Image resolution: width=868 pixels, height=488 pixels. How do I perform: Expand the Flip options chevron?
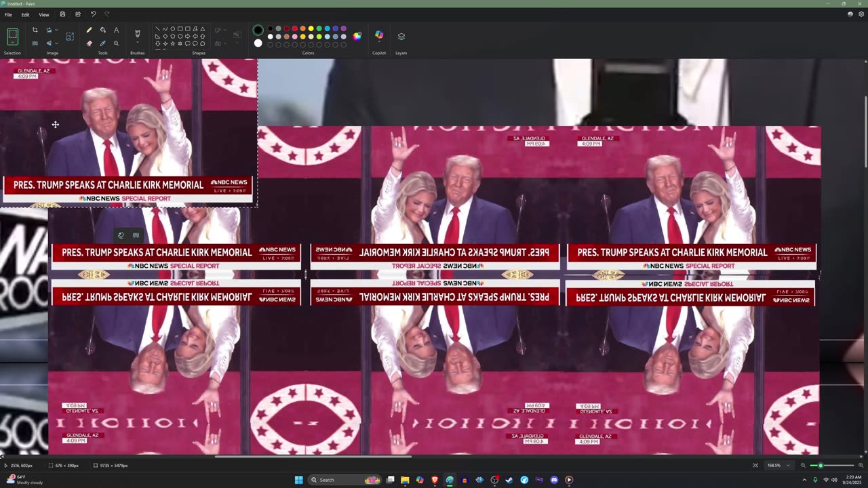pyautogui.click(x=56, y=43)
